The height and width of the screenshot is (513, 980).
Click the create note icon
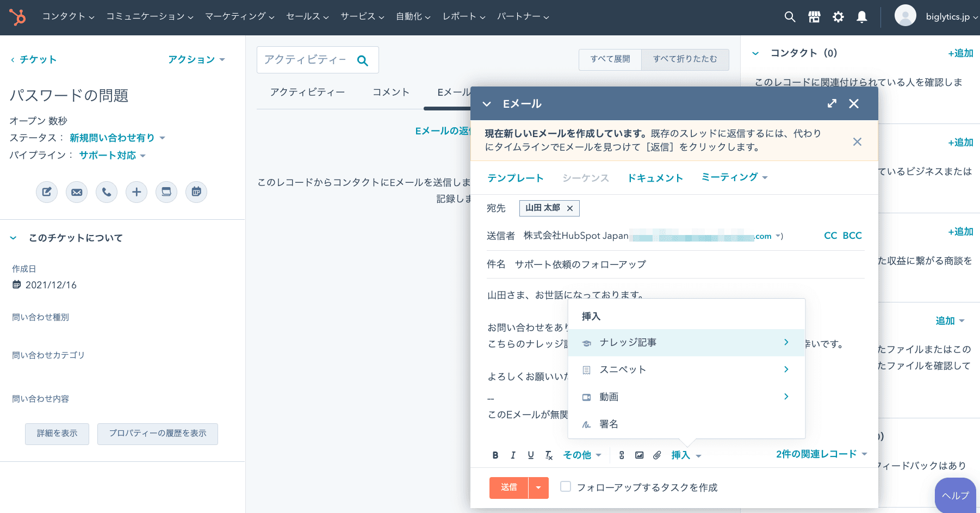(47, 192)
